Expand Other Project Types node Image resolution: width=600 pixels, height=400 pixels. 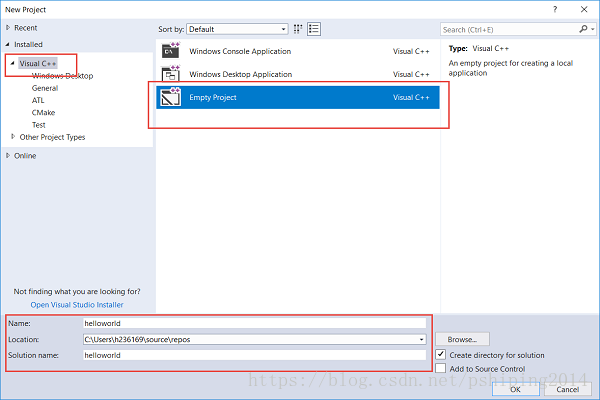pos(13,137)
